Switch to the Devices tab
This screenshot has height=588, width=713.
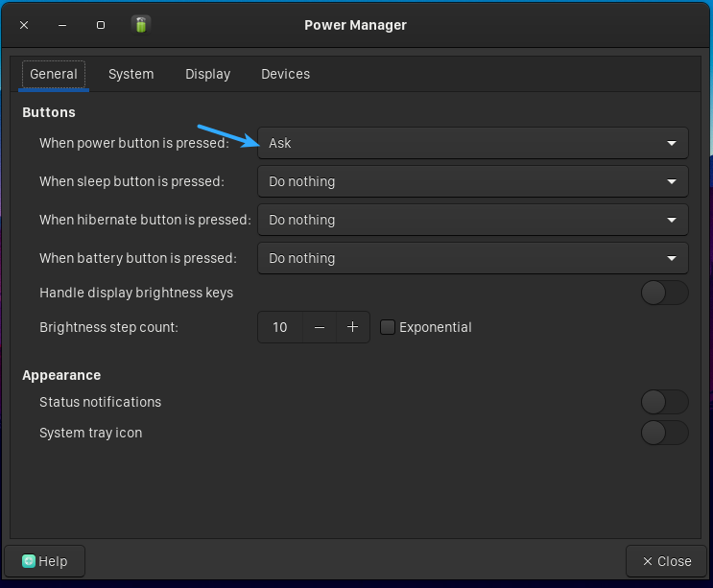point(286,74)
